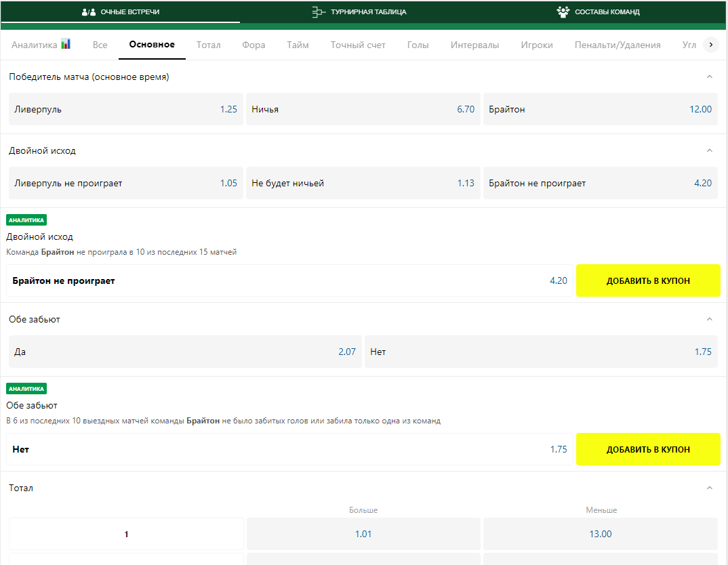The height and width of the screenshot is (565, 728).
Task: Select Ничья outcome at 6.70
Action: (x=363, y=109)
